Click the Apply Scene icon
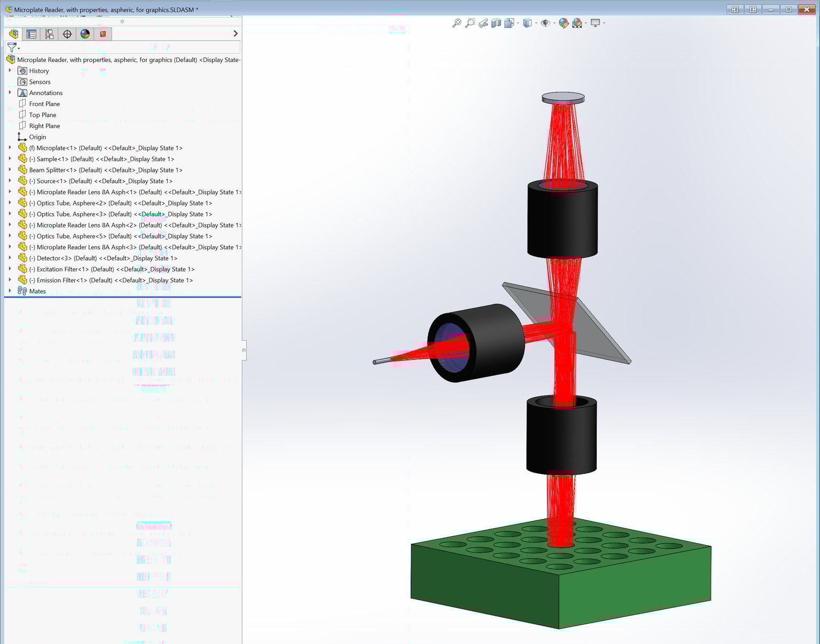Viewport: 820px width, 644px height. (x=577, y=23)
